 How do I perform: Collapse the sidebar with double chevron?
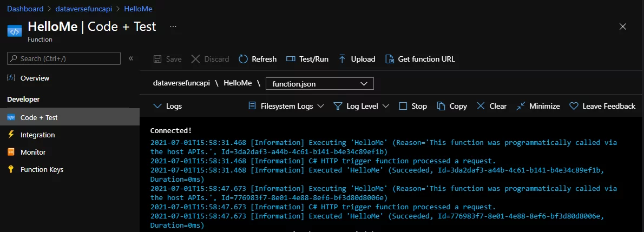[131, 58]
